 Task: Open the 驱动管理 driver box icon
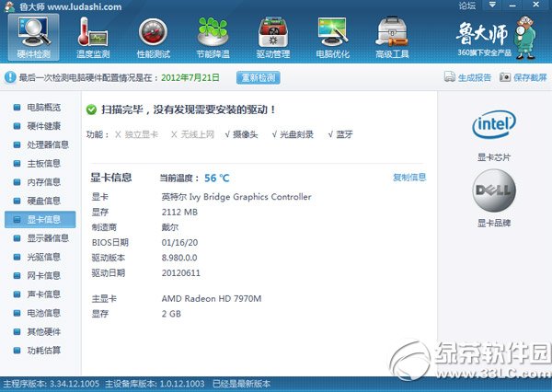273,38
